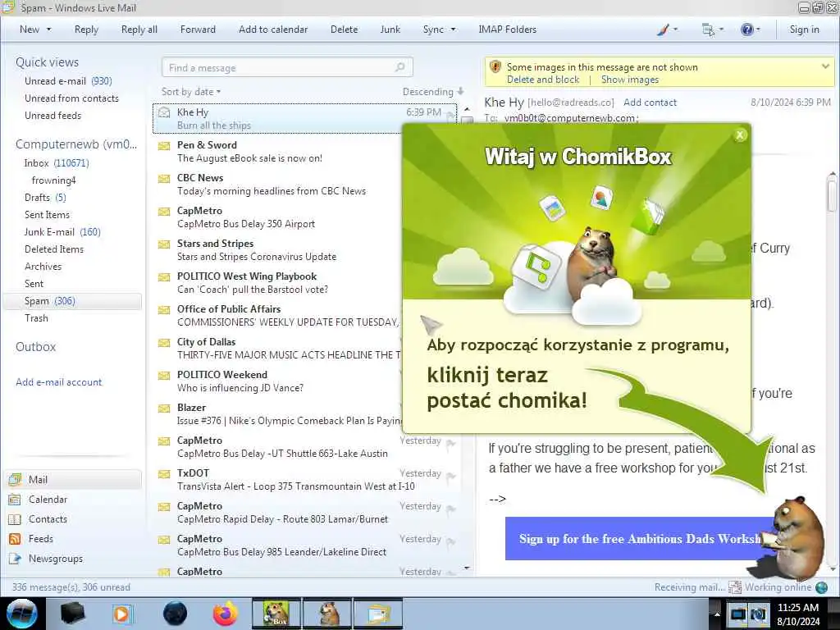Screen dimensions: 840x630
Task: Select Unread e-mail quick view
Action: (68, 81)
